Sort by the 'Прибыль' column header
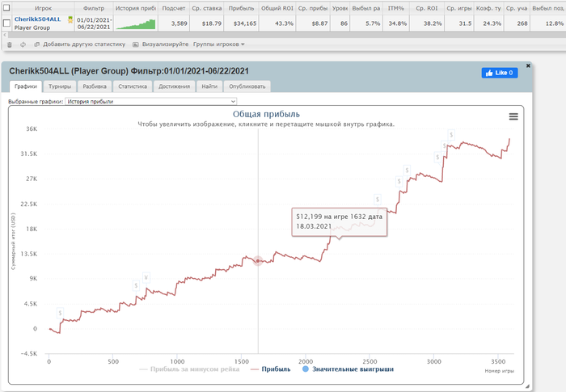The image size is (566, 392). pyautogui.click(x=241, y=8)
